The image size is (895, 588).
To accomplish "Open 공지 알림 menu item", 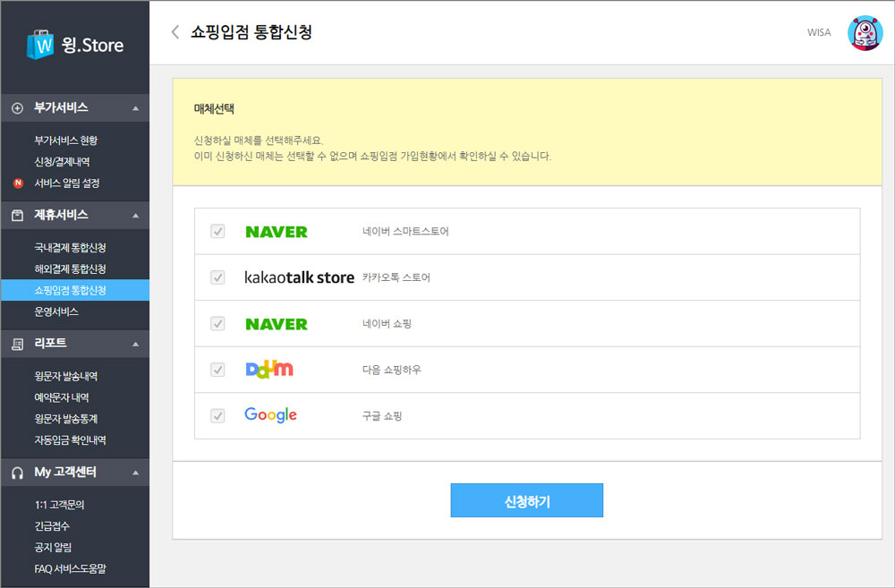I will 53,548.
